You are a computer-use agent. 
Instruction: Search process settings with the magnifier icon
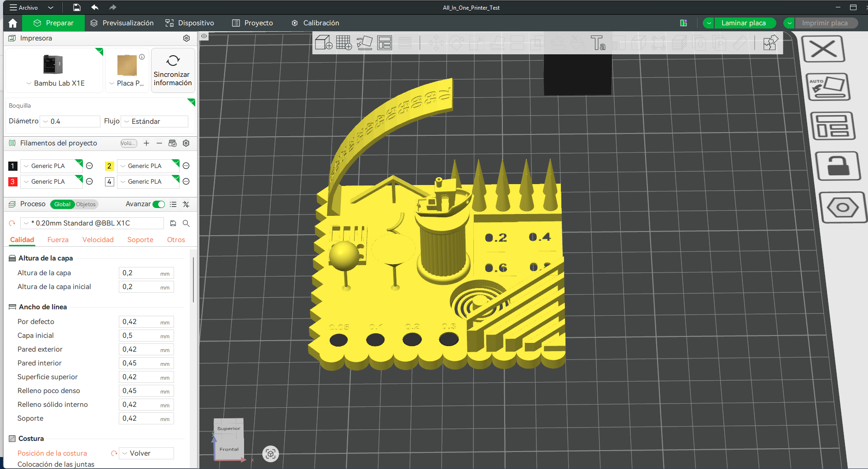click(x=186, y=223)
